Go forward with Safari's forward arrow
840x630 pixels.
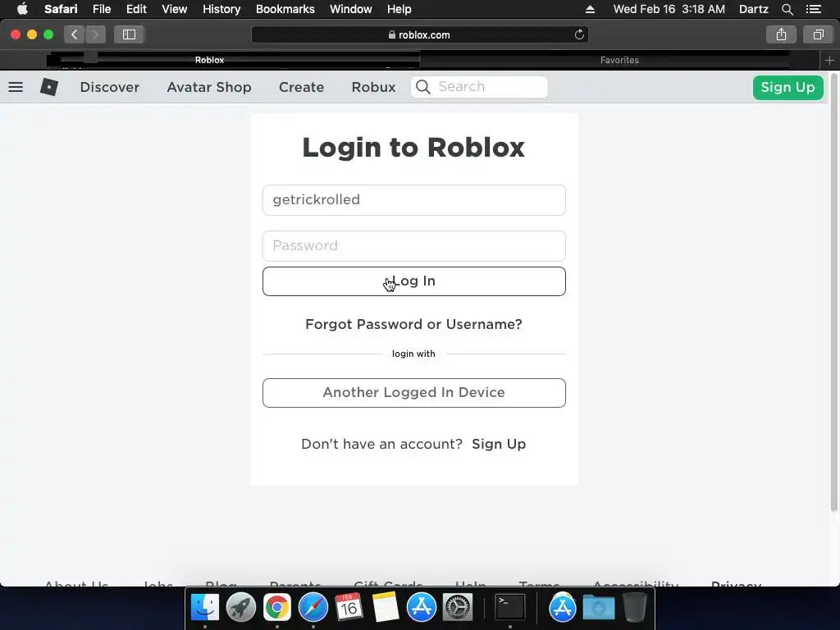[x=95, y=34]
